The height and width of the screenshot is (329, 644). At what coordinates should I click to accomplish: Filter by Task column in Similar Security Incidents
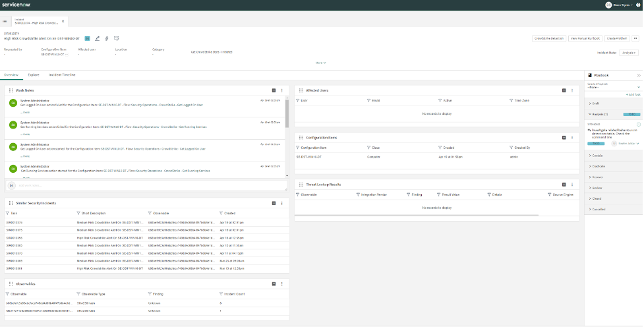click(x=8, y=213)
